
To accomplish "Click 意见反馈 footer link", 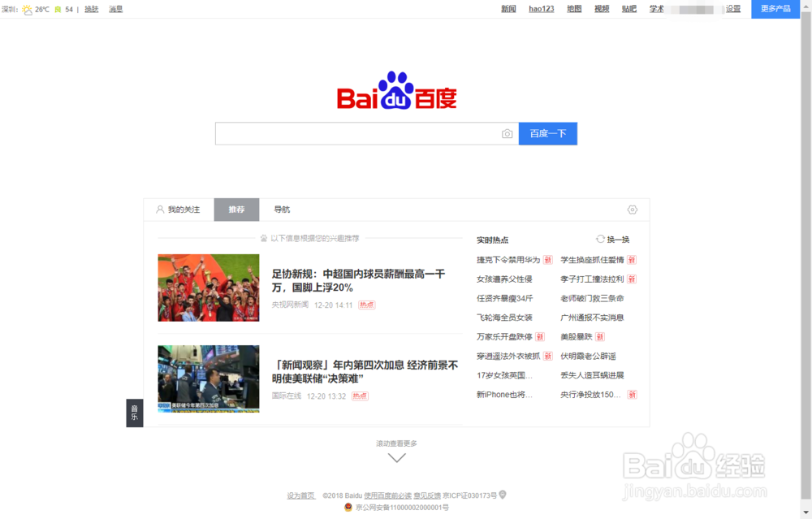I will coord(427,495).
